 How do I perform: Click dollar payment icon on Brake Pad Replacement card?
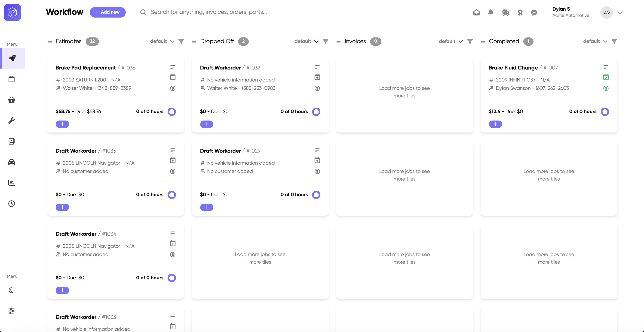pyautogui.click(x=173, y=88)
